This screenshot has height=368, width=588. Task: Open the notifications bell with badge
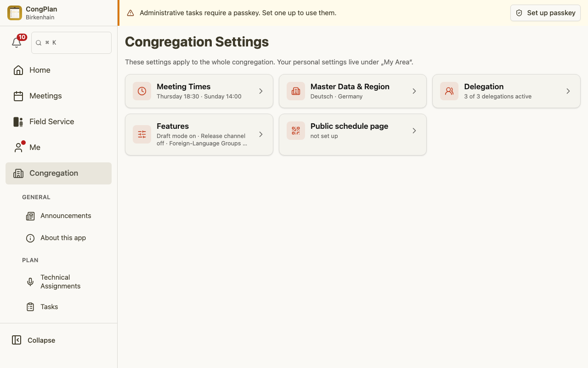(17, 42)
